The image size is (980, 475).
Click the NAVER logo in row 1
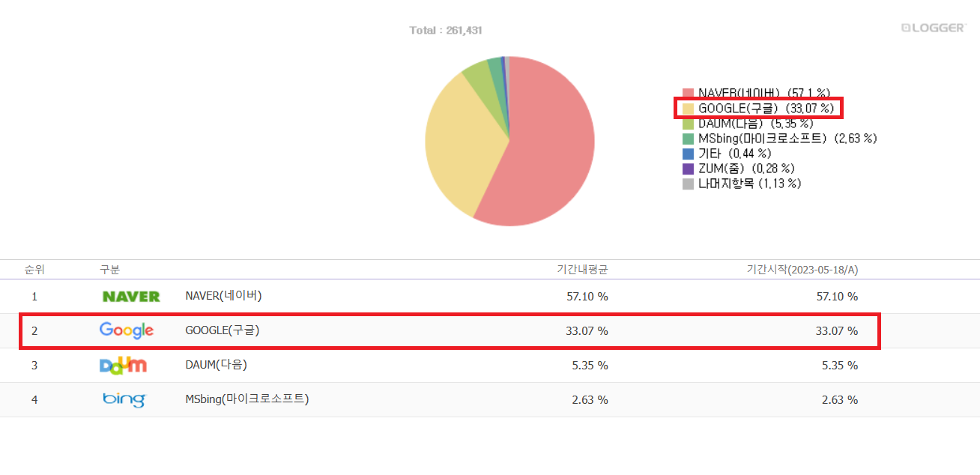131,297
